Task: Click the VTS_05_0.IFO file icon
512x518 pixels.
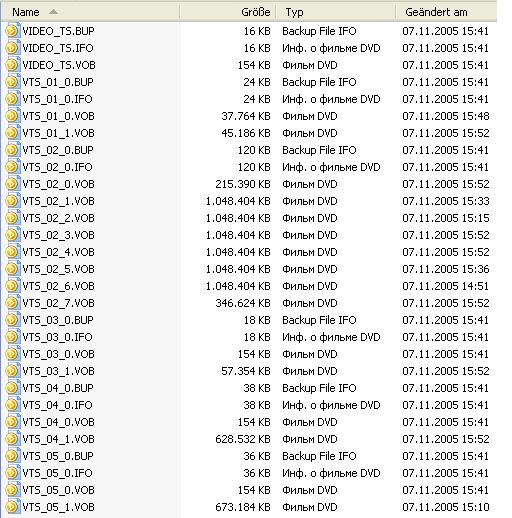Action: [12, 473]
